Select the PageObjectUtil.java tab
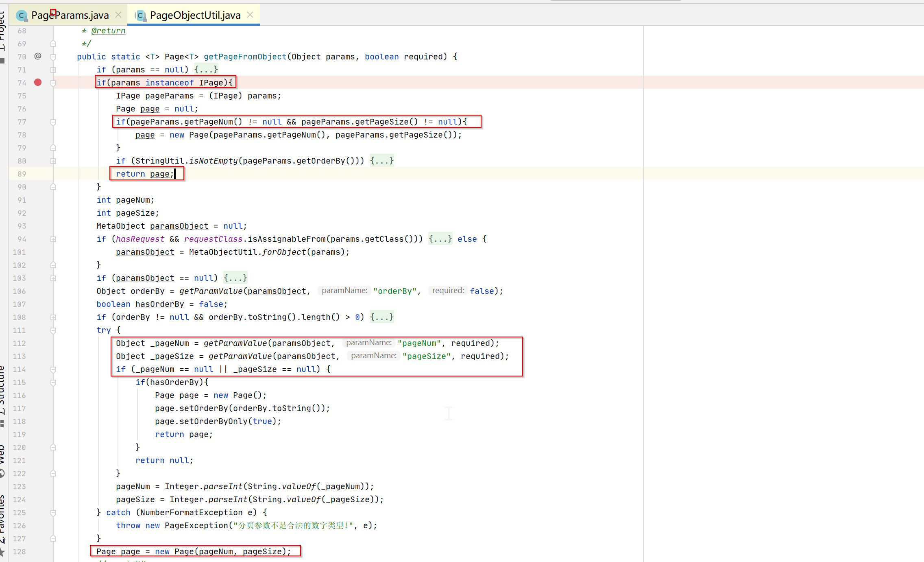This screenshot has width=924, height=562. pos(195,15)
